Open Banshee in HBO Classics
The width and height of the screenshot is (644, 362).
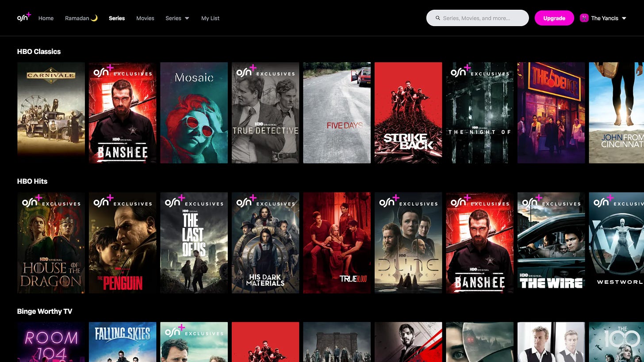click(123, 113)
